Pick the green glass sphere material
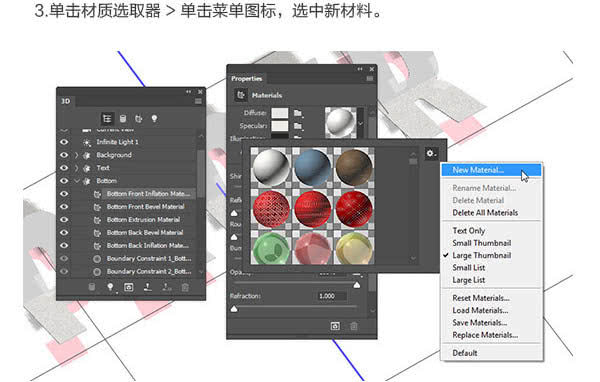Image resolution: width=600 pixels, height=382 pixels. click(271, 248)
